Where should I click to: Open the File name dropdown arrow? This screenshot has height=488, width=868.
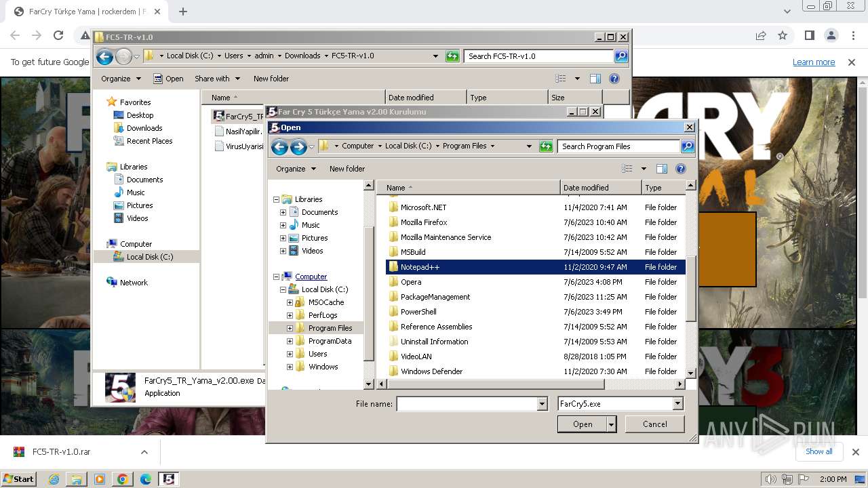click(x=542, y=404)
